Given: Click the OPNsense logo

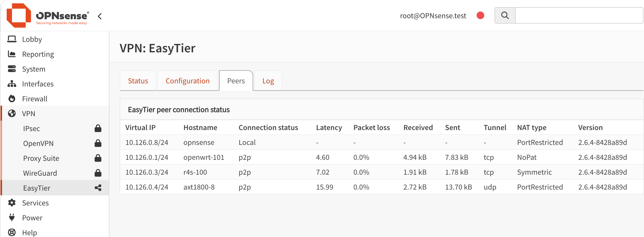Looking at the screenshot, I should coord(48,16).
